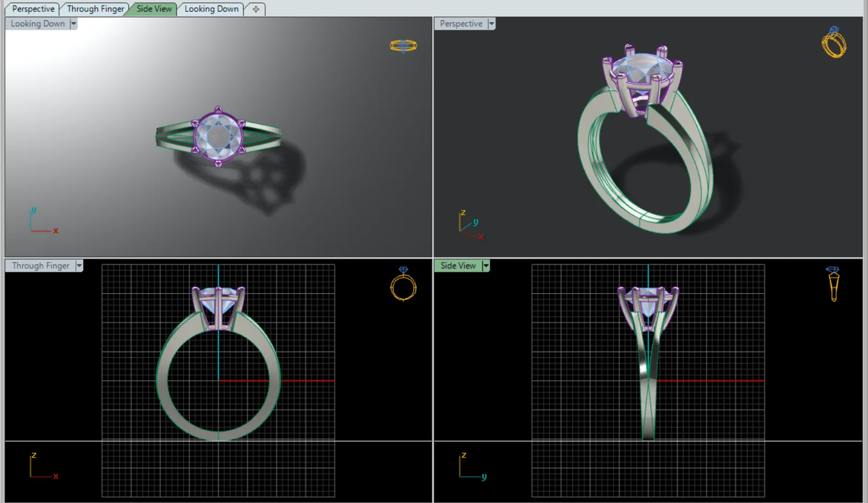Activate the Through Finger viewport title label
The height and width of the screenshot is (503, 868).
click(41, 266)
